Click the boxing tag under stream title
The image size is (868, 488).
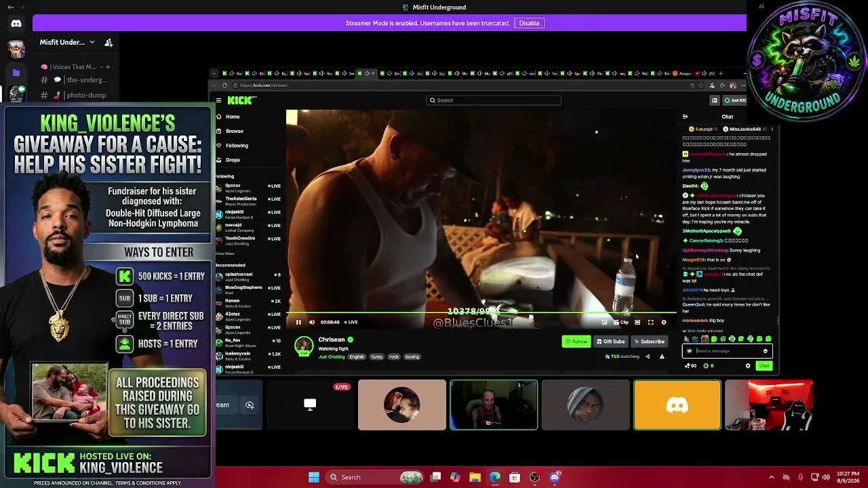[x=412, y=357]
